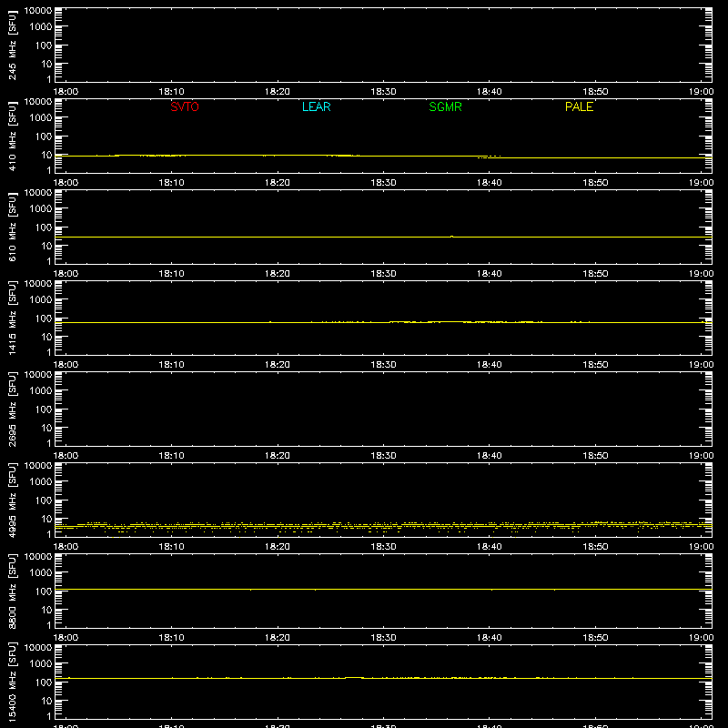
Task: Click 18:20 tick under the 410 MHz panel
Action: coord(278,183)
